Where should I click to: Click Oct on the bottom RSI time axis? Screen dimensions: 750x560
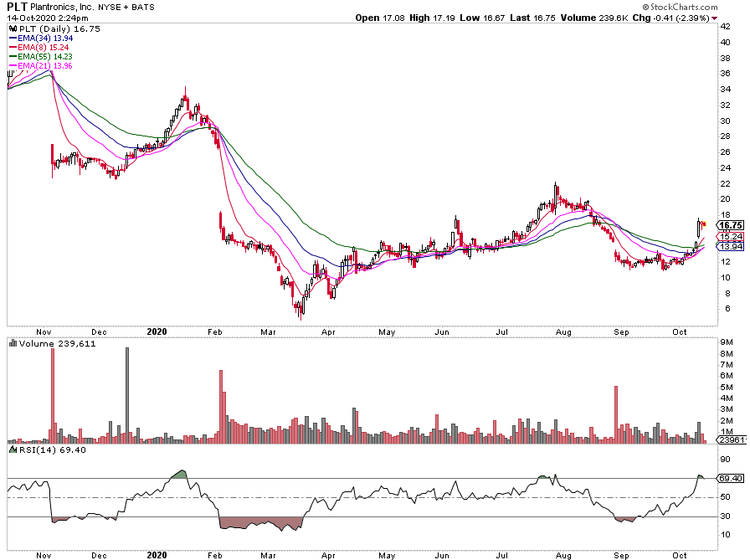tap(679, 555)
